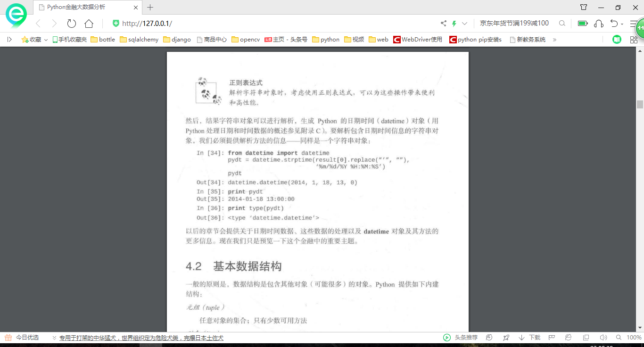The height and width of the screenshot is (347, 644).
Task: Click the 收藏 favorites star button
Action: [31, 40]
